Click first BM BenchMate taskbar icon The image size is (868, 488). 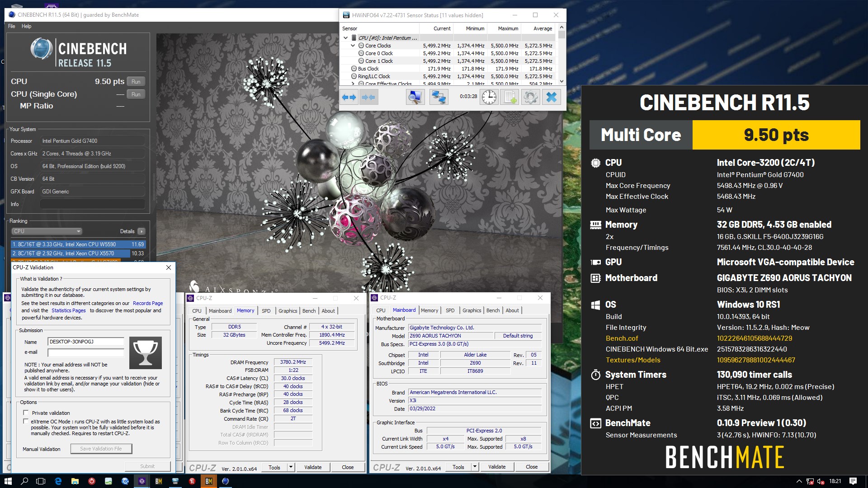coord(158,481)
